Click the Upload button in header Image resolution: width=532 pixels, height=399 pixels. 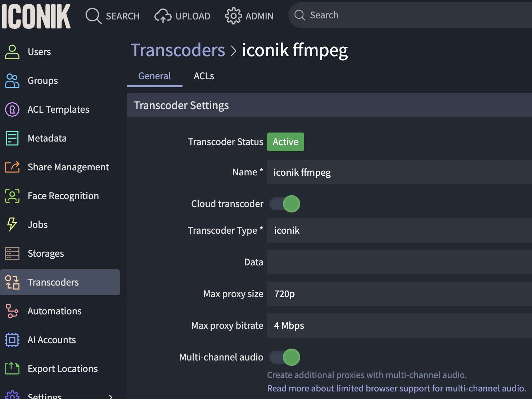[x=182, y=16]
